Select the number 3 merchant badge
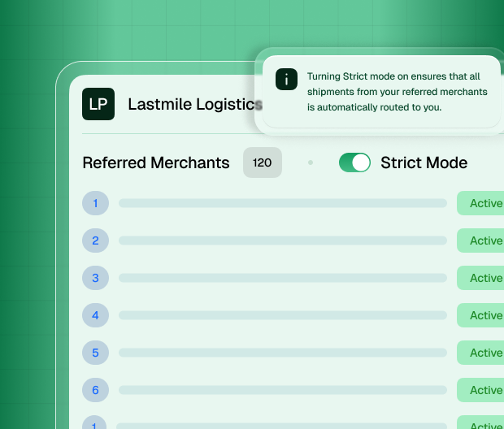This screenshot has width=504, height=429. 95,278
